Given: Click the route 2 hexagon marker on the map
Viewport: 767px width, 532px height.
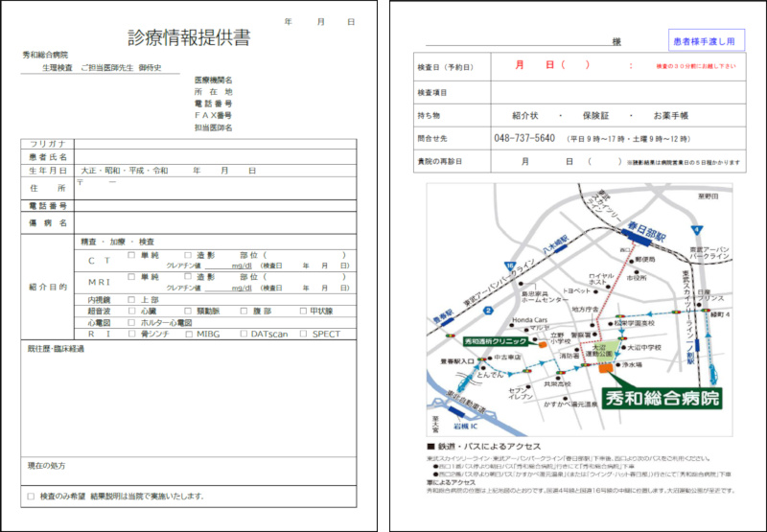Looking at the screenshot, I should (488, 311).
